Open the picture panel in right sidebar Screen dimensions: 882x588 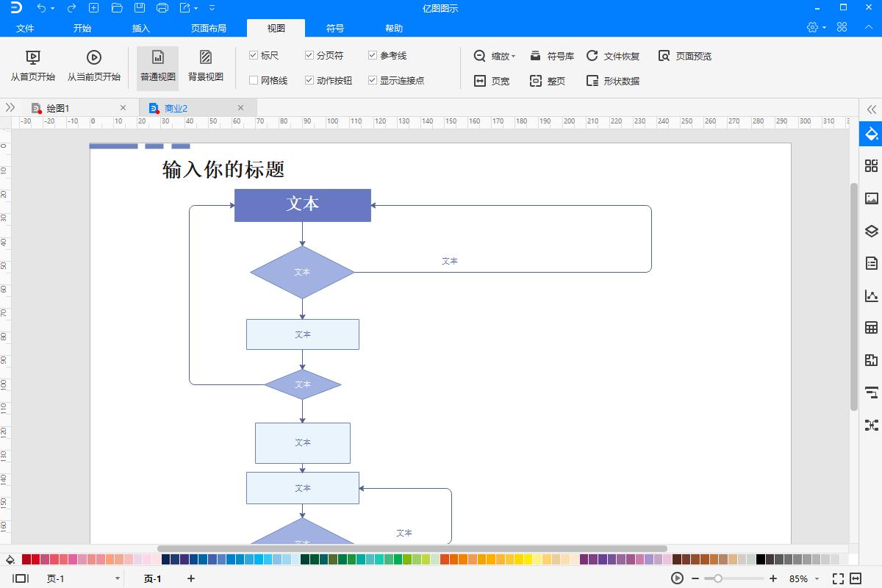871,198
